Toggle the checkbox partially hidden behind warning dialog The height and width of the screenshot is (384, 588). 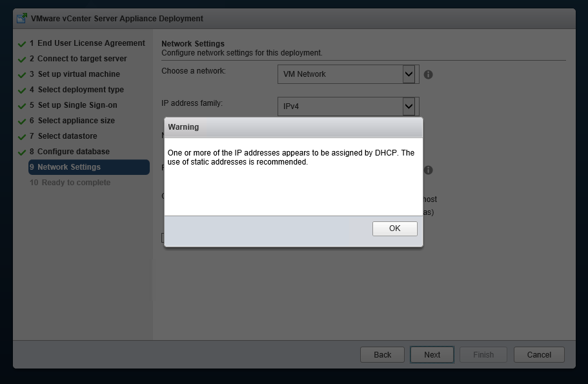pos(163,237)
